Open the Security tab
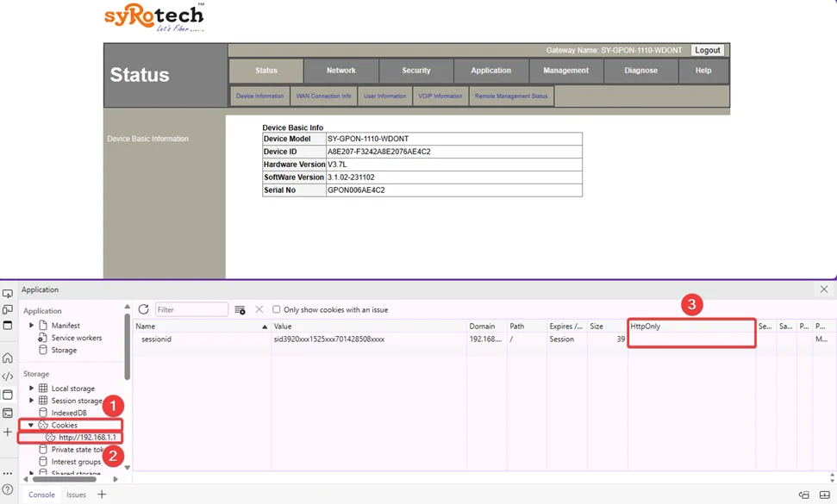Screen dimensions: 837x504 click(415, 71)
